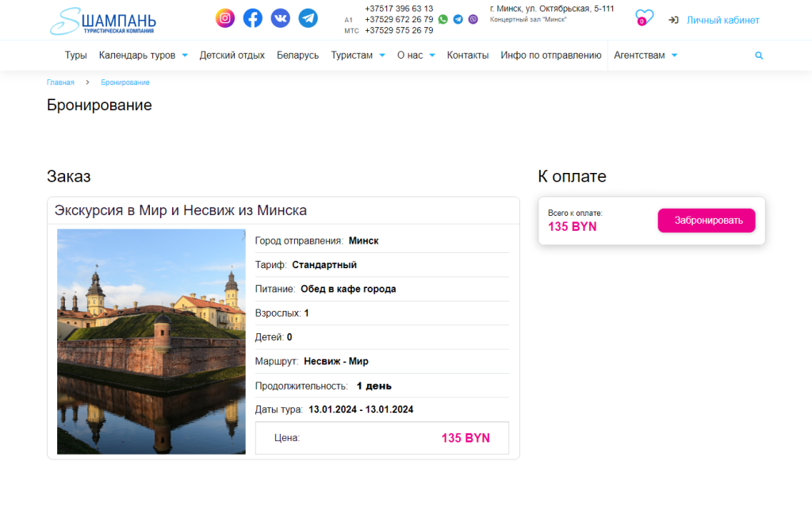Open the Туры menu item
This screenshot has width=812, height=511.
pyautogui.click(x=75, y=55)
